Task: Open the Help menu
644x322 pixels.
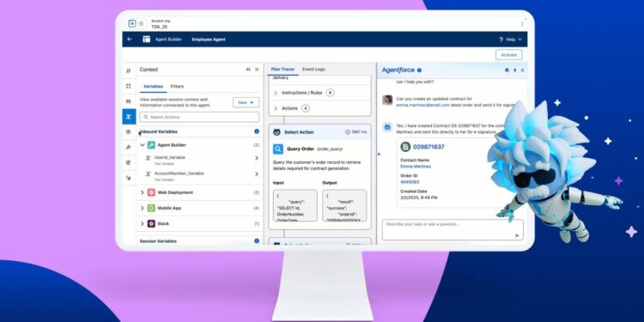Action: (511, 39)
